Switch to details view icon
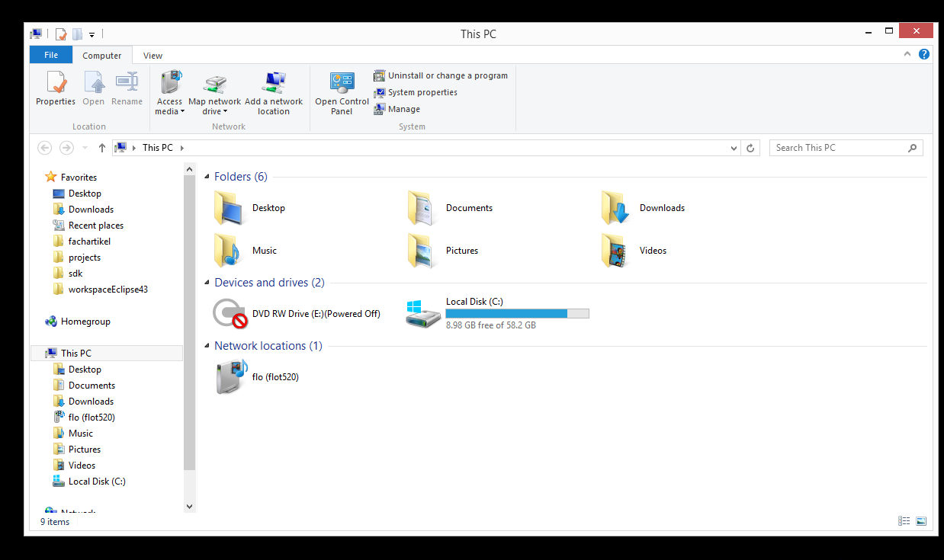Viewport: 944px width, 560px height. click(x=904, y=521)
